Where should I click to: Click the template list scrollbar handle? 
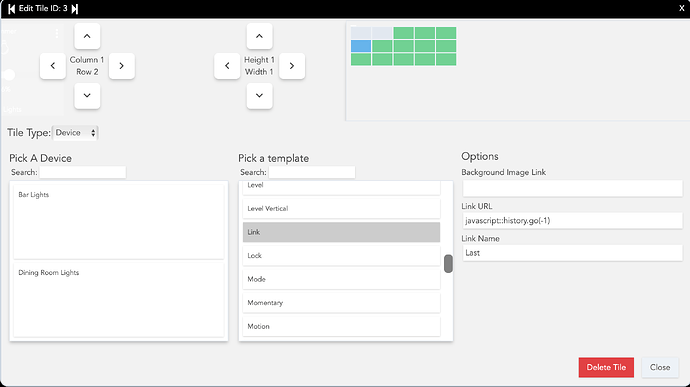[x=448, y=264]
